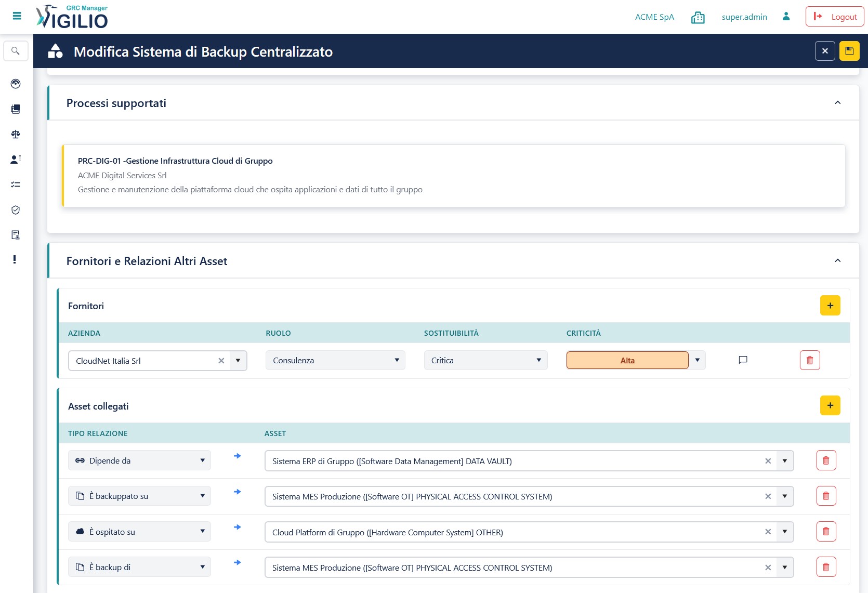Click the super.admin username link
This screenshot has width=868, height=593.
click(744, 17)
